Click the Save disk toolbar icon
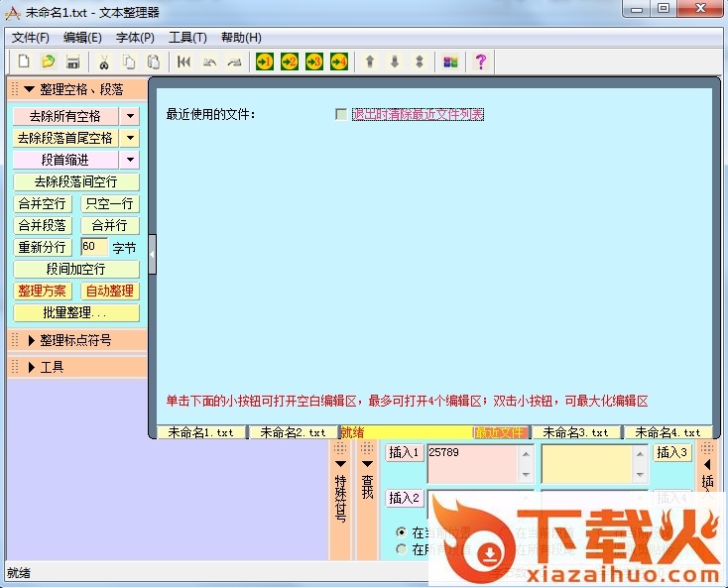 click(x=71, y=61)
